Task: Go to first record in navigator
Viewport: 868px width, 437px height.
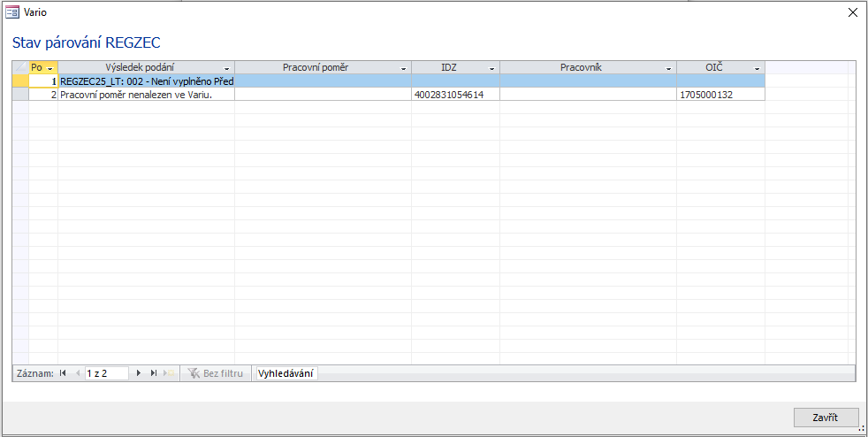Action: point(63,373)
